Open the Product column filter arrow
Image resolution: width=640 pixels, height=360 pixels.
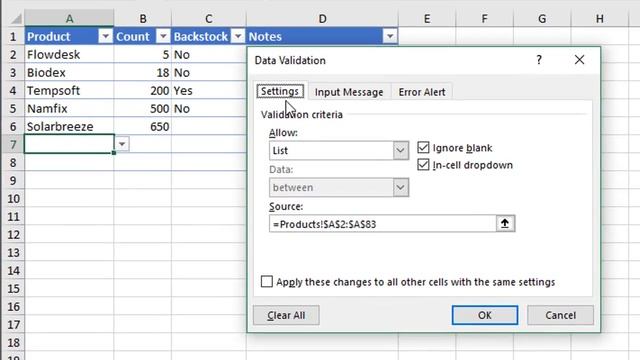(105, 36)
